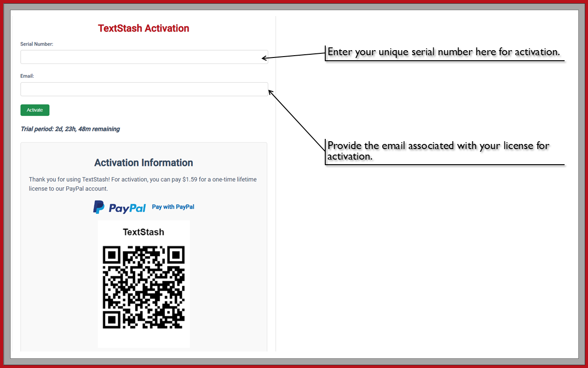The image size is (588, 368).
Task: Click the 'Trial period: 2d, 23h, 48m remaining' text
Action: (x=70, y=129)
